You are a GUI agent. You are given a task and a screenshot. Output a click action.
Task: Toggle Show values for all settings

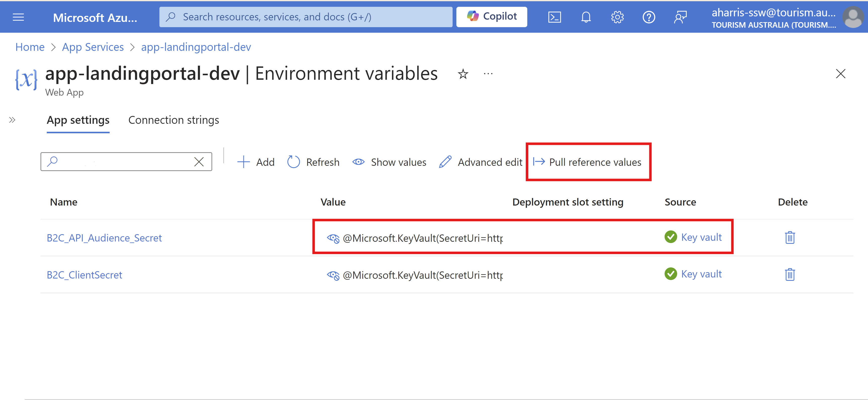[x=389, y=162]
